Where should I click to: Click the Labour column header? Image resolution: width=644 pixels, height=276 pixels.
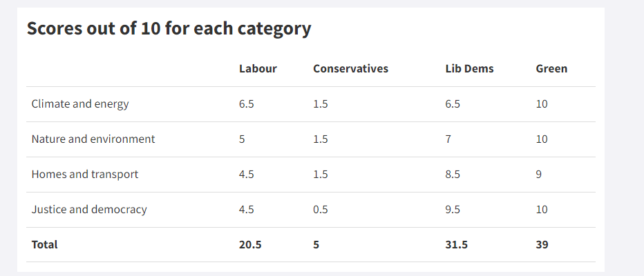pos(258,69)
